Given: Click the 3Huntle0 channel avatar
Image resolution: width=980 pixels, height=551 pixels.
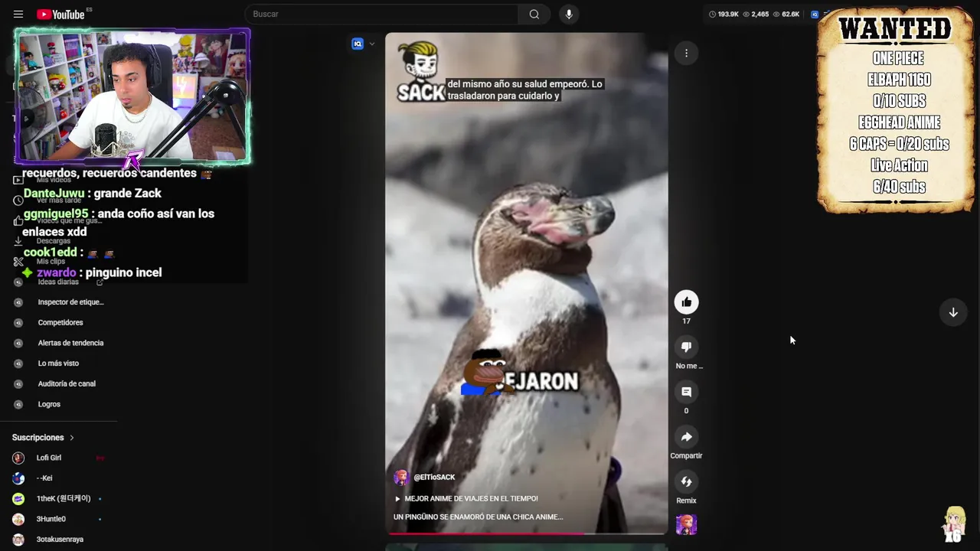Looking at the screenshot, I should (x=18, y=519).
